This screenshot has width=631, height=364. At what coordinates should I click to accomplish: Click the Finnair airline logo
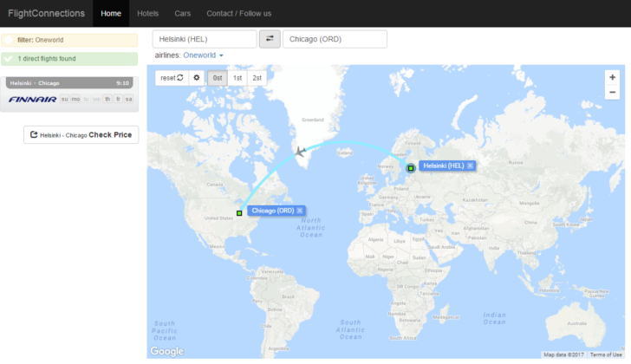pos(33,100)
